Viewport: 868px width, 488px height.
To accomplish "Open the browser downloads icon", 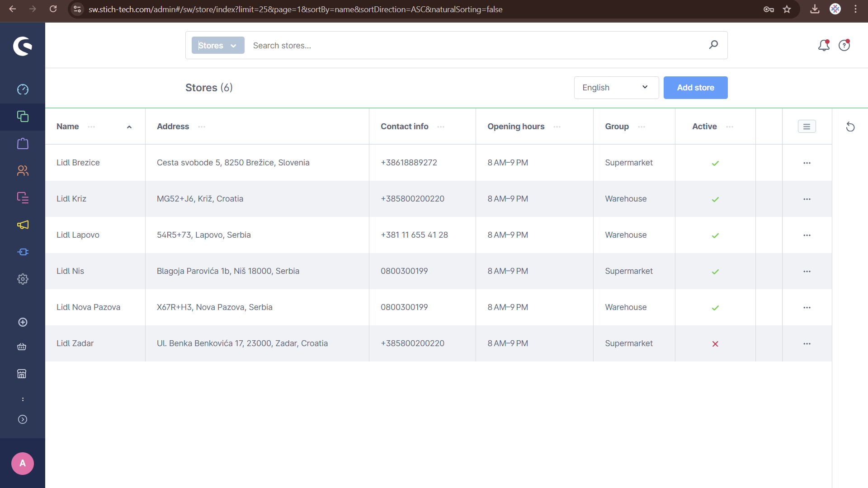I will point(815,9).
